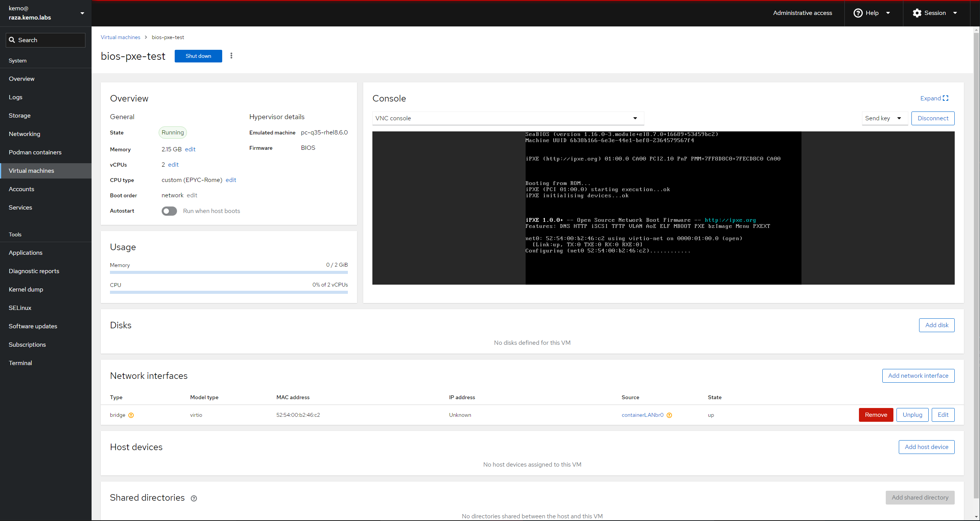Unplug the virtio network interface
Screen dimensions: 980x521
[912, 415]
